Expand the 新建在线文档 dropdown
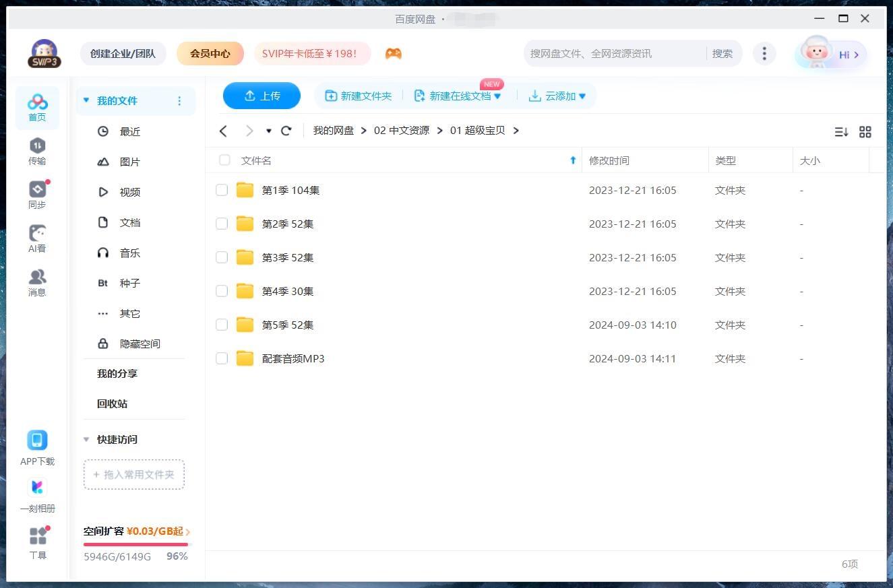This screenshot has width=893, height=588. coord(497,96)
